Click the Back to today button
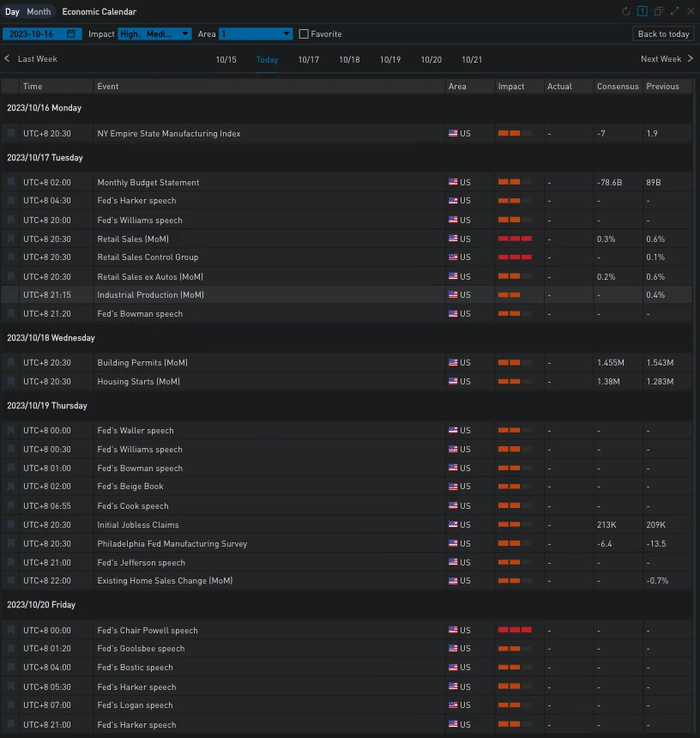700x738 pixels. [663, 34]
